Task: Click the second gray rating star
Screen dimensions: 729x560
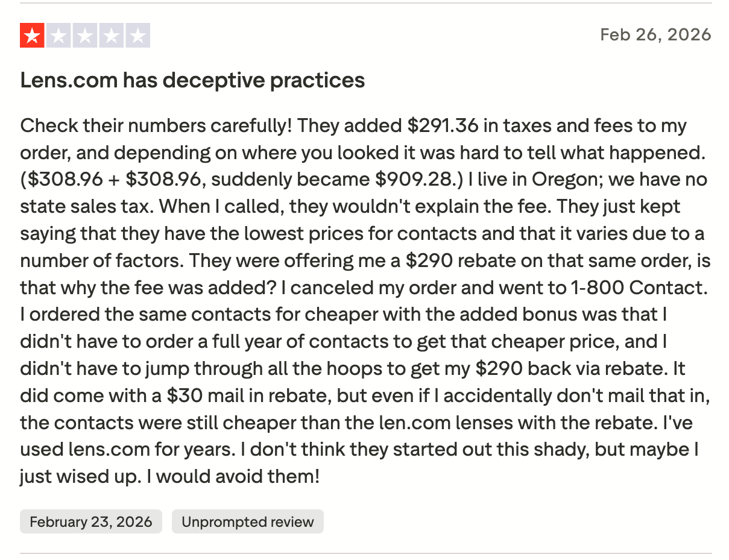Action: pos(58,36)
